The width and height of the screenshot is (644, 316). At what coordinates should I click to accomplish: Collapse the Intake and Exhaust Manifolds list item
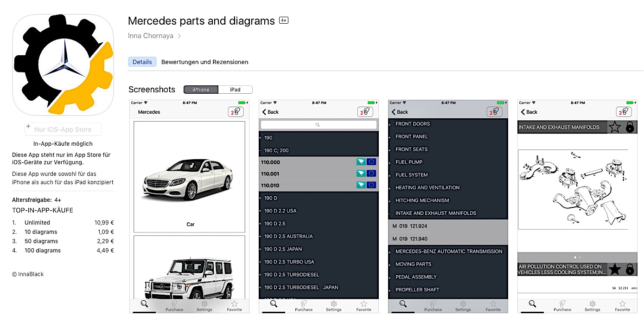[435, 213]
